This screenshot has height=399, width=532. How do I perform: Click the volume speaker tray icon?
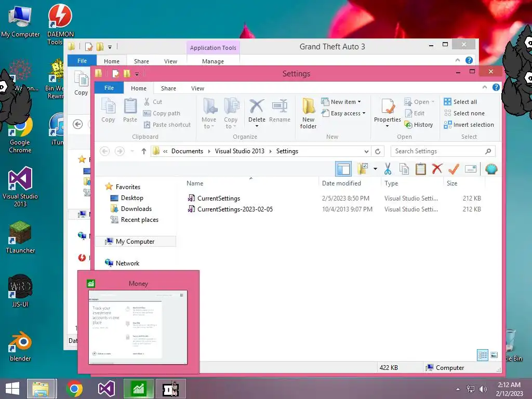point(483,389)
